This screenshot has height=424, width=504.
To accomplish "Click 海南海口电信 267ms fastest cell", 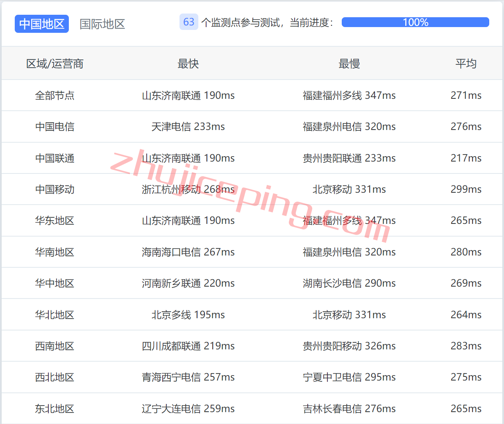I will pyautogui.click(x=188, y=252).
